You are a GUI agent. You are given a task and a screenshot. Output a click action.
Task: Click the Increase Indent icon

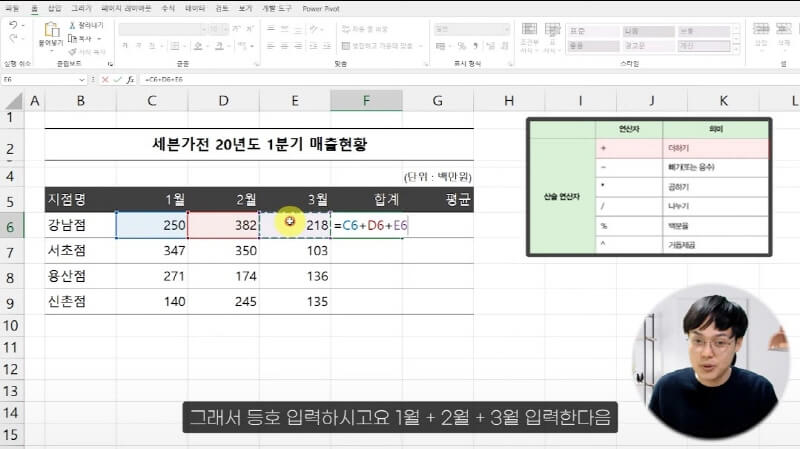tap(327, 46)
